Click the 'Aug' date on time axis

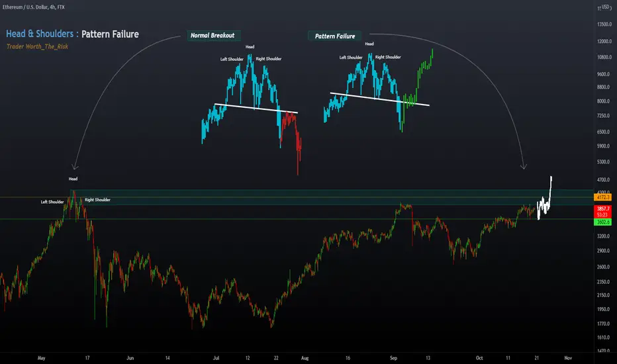305,358
